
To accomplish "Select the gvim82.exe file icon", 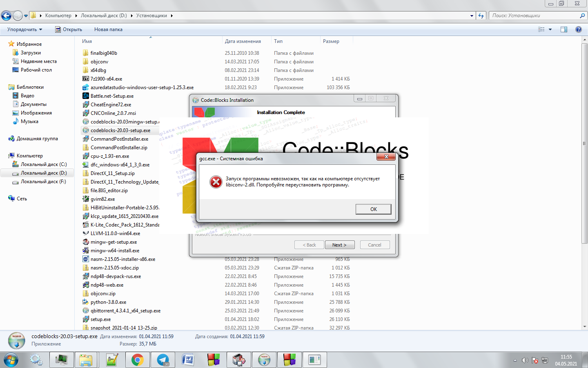I will point(86,199).
